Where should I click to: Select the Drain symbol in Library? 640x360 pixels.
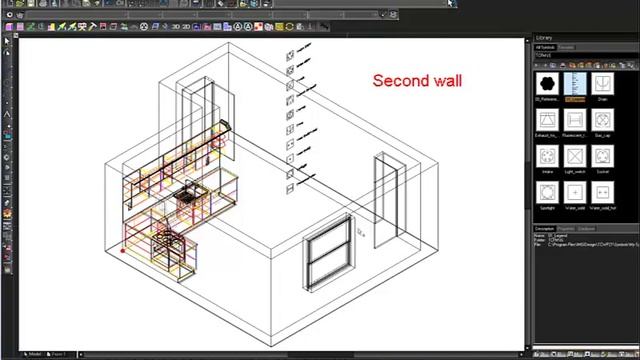[x=602, y=84]
